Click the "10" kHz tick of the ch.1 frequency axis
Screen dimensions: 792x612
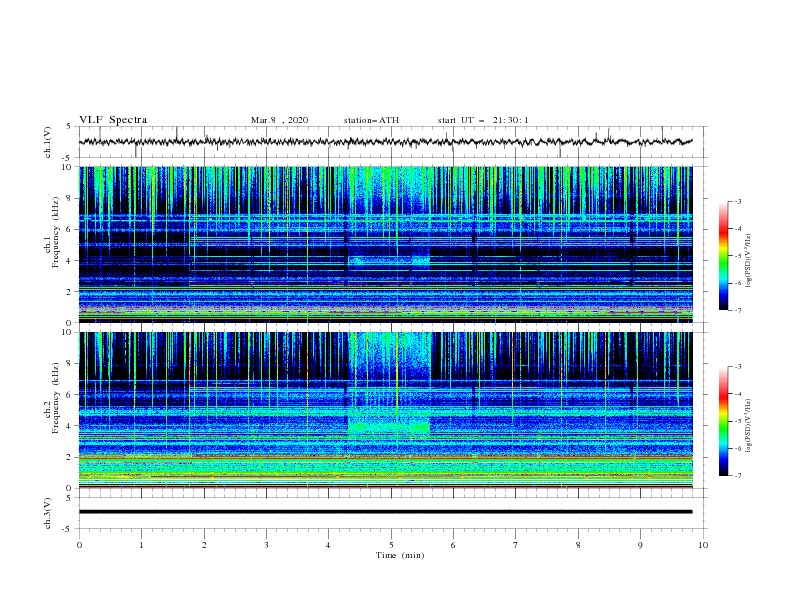pyautogui.click(x=67, y=167)
